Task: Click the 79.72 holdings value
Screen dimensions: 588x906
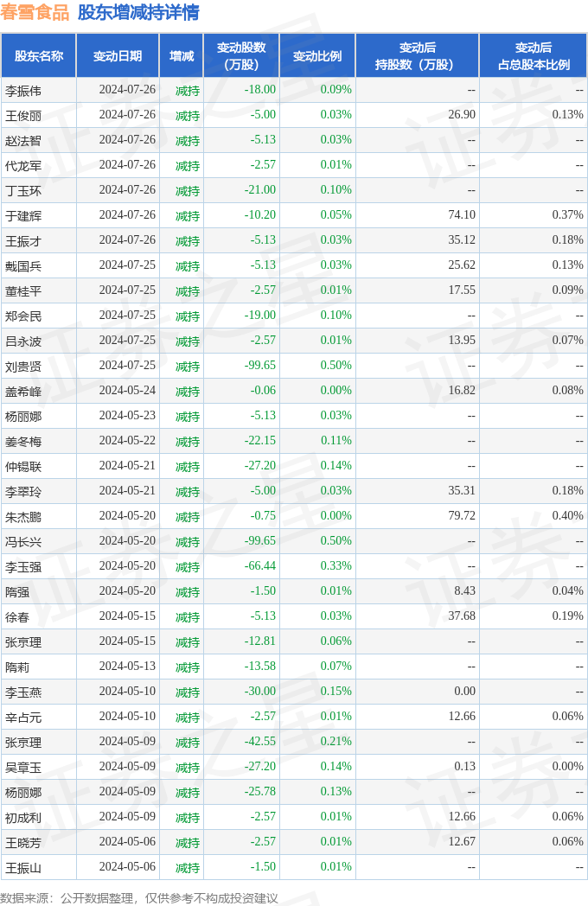Action: pyautogui.click(x=462, y=515)
